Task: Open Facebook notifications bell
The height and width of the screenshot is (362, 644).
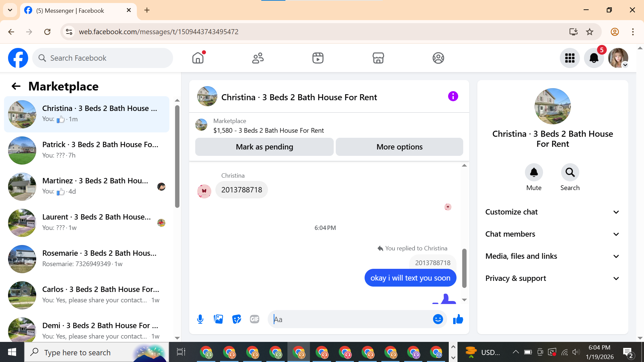Action: coord(594,58)
